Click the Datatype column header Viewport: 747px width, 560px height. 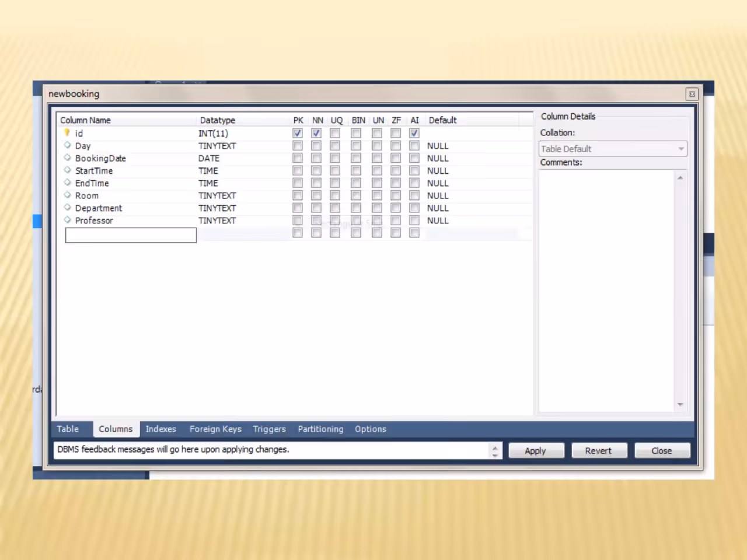tap(218, 120)
